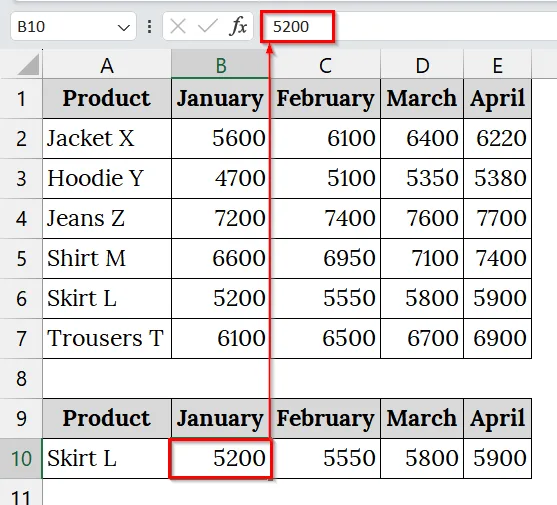Select the Jeans Z cell
Screen dimensions: 557x505
pos(107,218)
